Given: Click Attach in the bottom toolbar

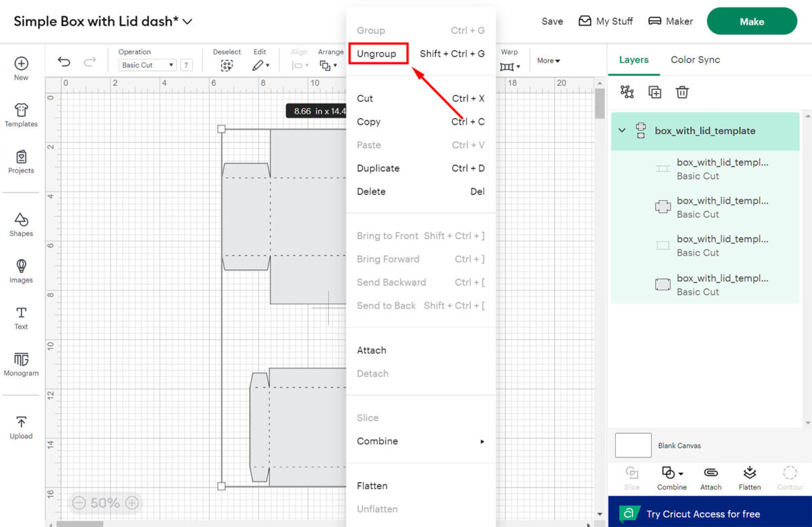Looking at the screenshot, I should (x=710, y=478).
